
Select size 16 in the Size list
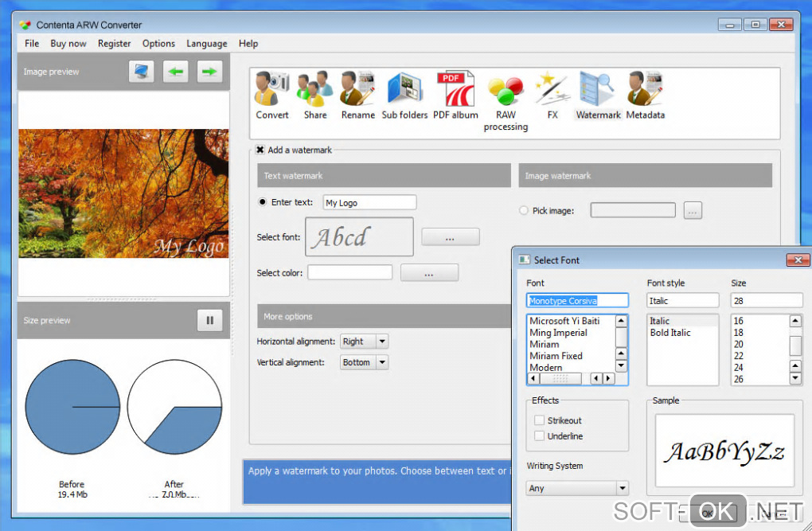click(739, 321)
